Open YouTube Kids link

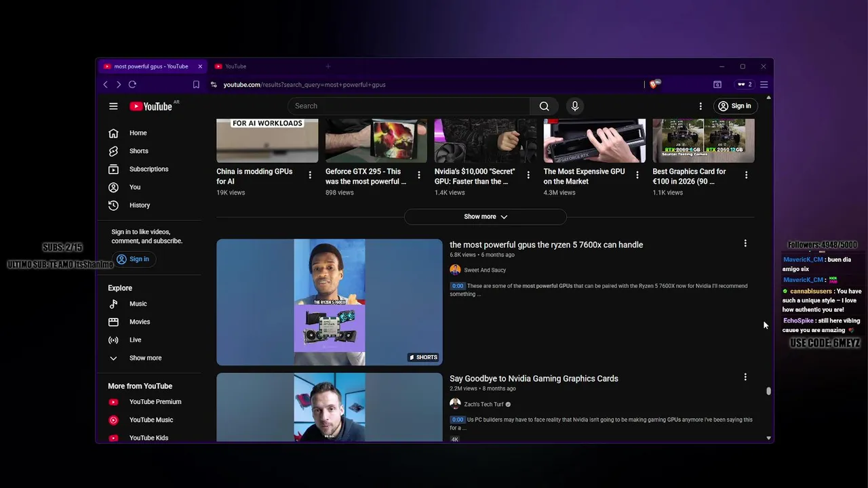coord(149,438)
